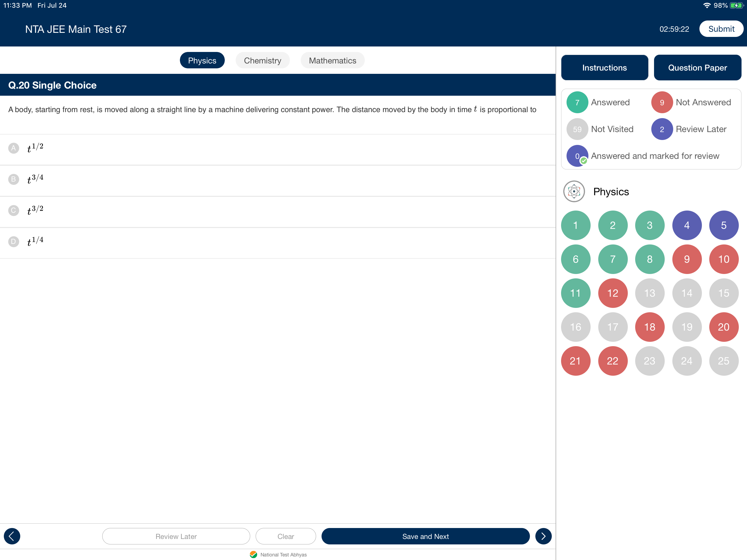Tap the Physics atom section icon

(574, 191)
